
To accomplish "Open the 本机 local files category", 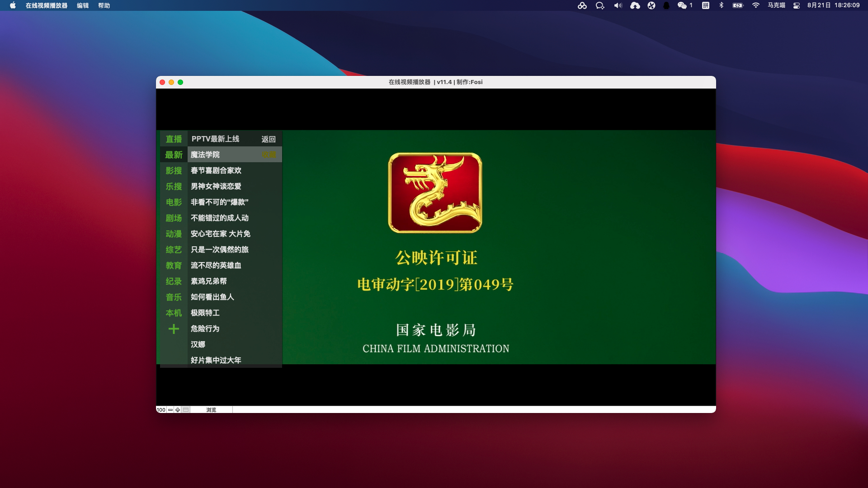I will click(174, 313).
